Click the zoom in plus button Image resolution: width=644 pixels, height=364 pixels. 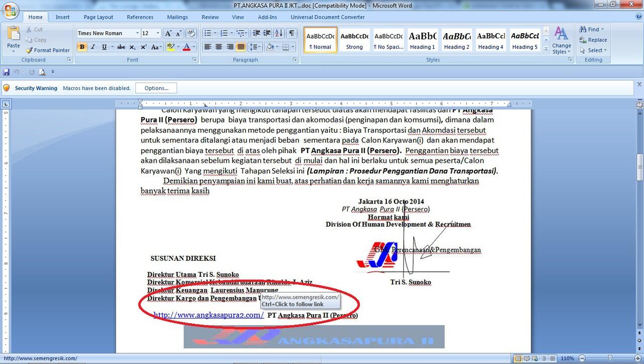(x=637, y=358)
